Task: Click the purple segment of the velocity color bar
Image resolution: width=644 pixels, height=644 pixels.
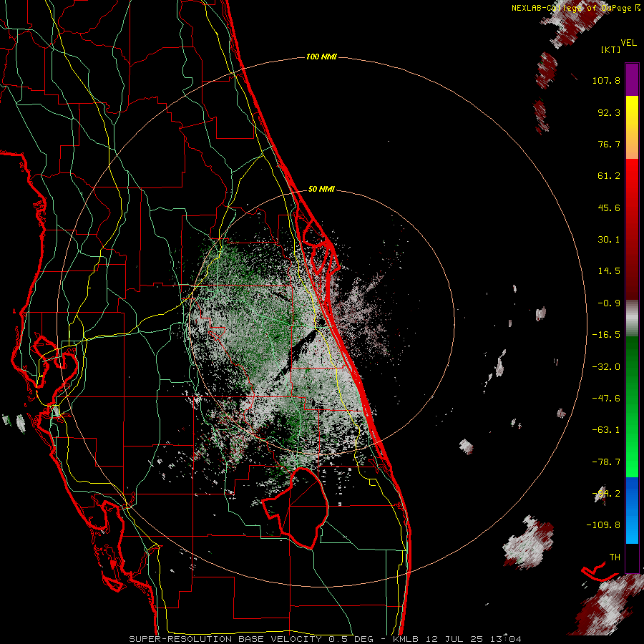Action: (632, 79)
